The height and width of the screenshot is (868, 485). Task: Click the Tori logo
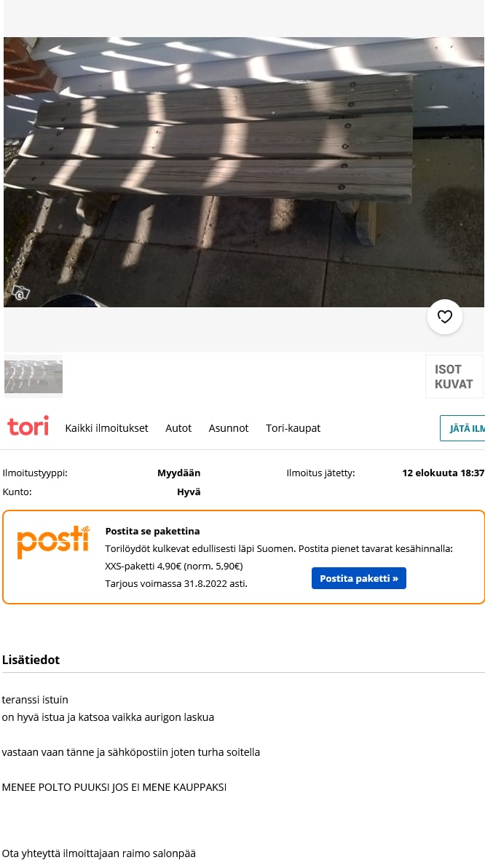28,427
